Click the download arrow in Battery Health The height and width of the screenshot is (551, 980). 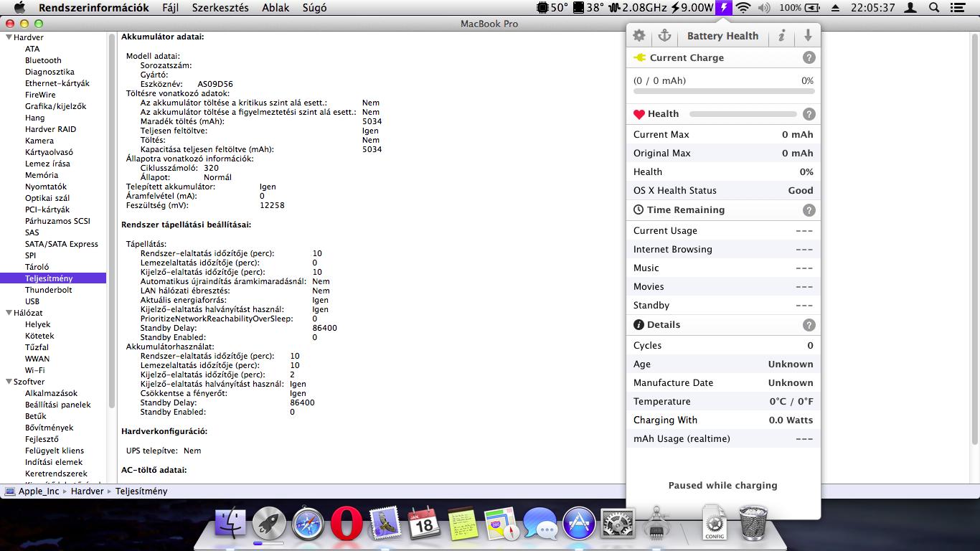(x=808, y=36)
